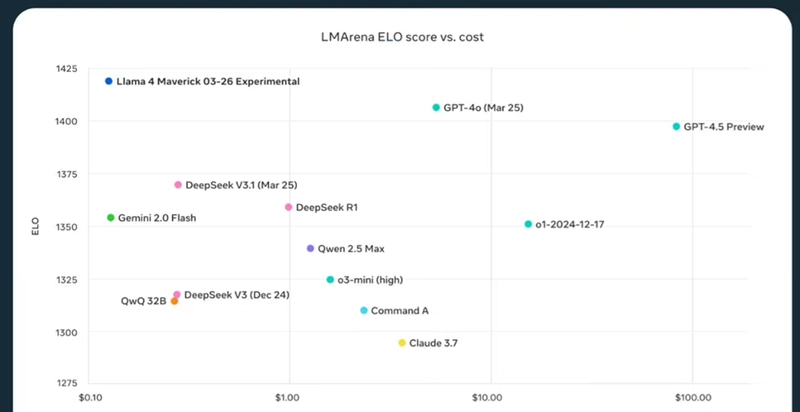
Task: Click the 1400 y-axis tick label
Action: click(69, 121)
